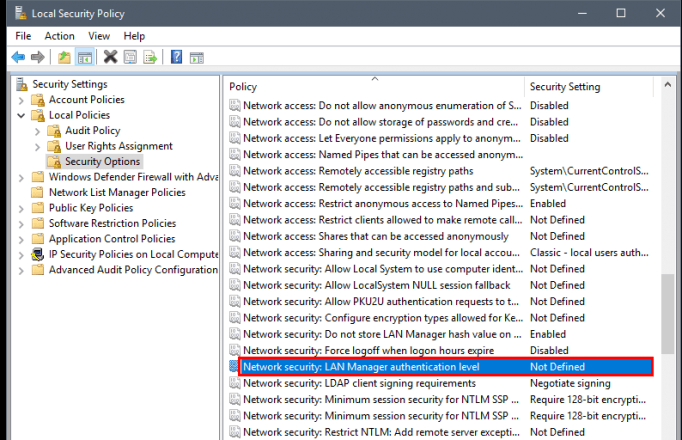The height and width of the screenshot is (440, 682).
Task: Expand the Application Control Policies node
Action: [21, 239]
